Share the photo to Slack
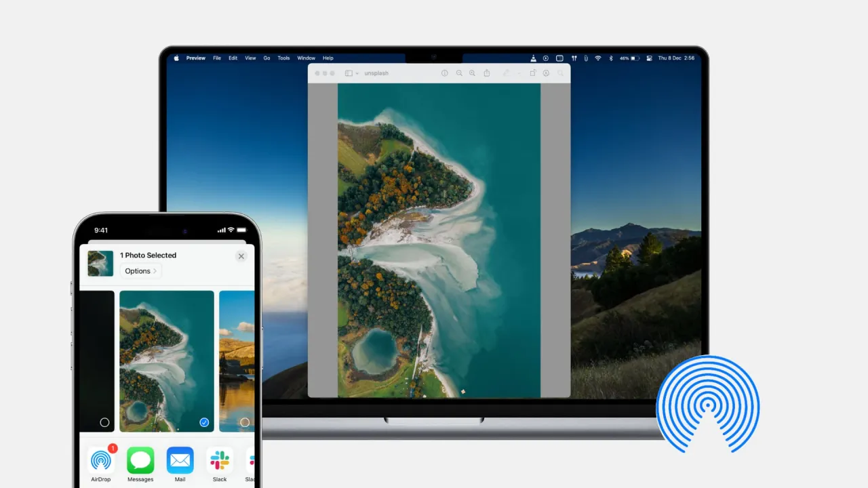Viewport: 868px width, 488px height. [220, 461]
